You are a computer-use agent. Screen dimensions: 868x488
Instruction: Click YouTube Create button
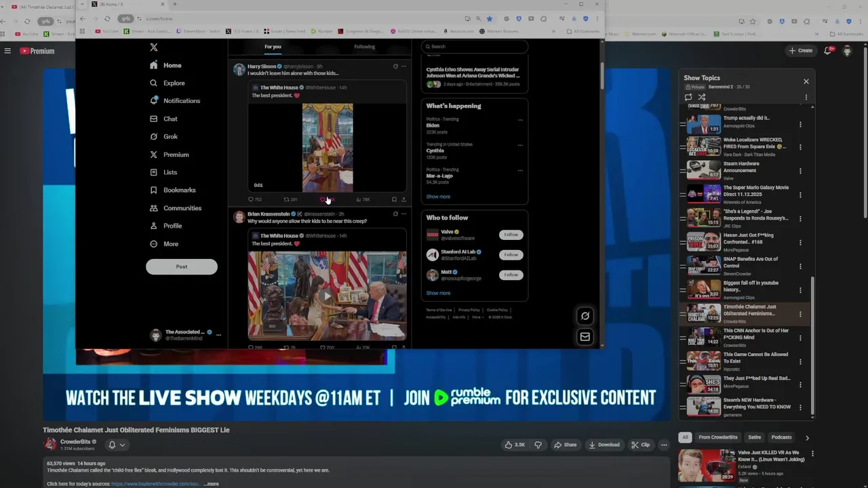click(800, 51)
